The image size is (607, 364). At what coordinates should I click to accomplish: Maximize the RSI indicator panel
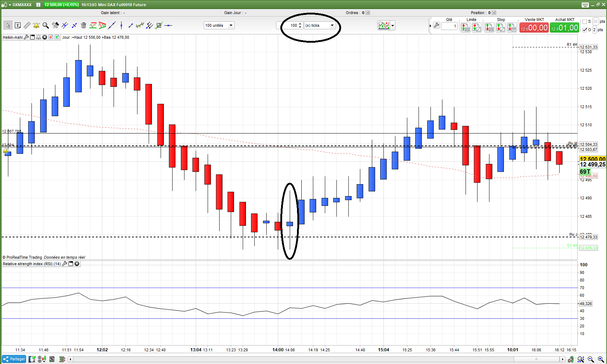click(71, 264)
